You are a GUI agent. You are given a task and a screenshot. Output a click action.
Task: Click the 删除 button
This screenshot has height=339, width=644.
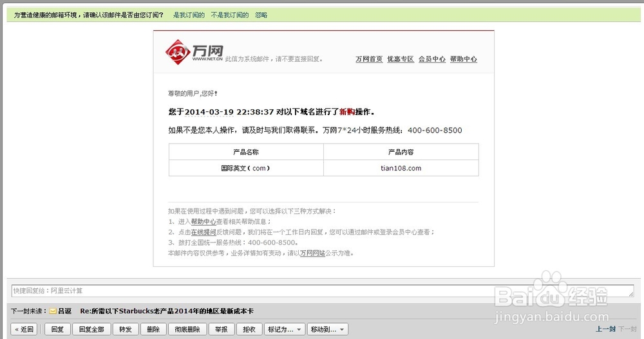click(x=153, y=329)
